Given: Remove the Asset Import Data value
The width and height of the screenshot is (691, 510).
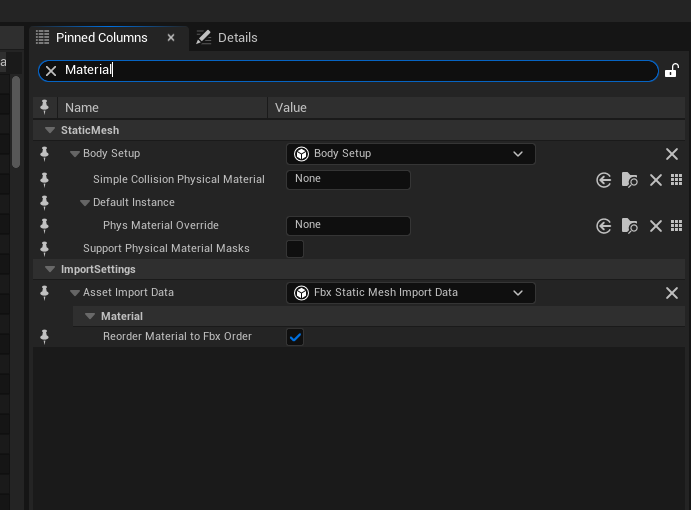Looking at the screenshot, I should click(671, 293).
